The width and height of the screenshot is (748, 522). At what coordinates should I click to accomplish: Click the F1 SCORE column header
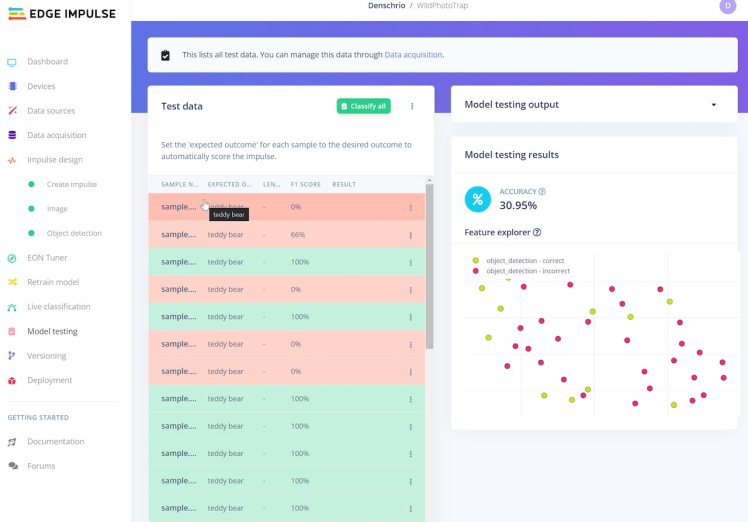[x=305, y=184]
